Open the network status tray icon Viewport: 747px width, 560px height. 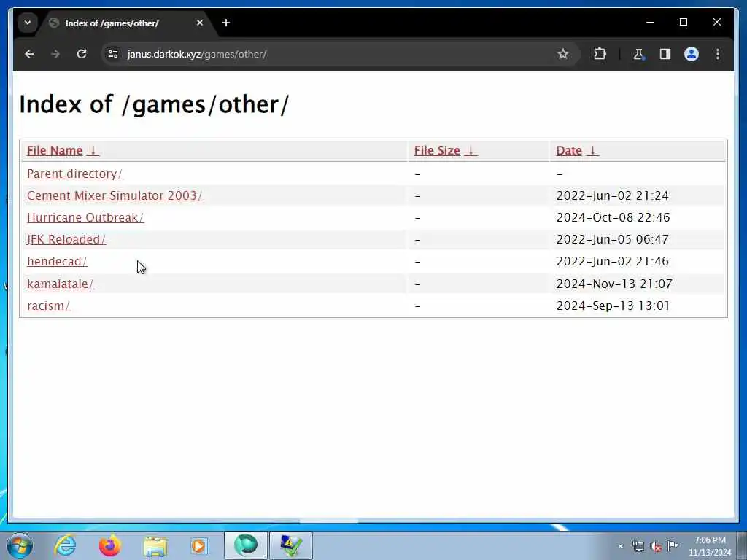pos(638,546)
